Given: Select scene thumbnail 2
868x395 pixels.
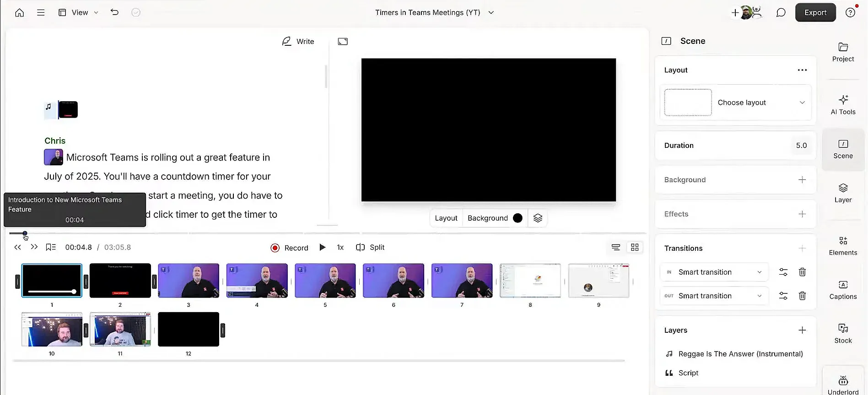Looking at the screenshot, I should tap(120, 281).
